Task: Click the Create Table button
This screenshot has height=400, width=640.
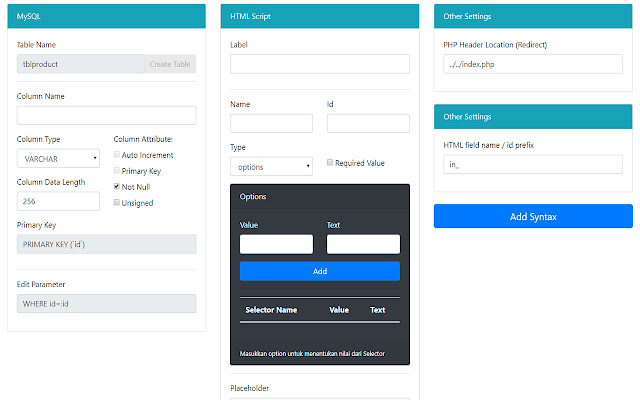Action: click(x=170, y=64)
